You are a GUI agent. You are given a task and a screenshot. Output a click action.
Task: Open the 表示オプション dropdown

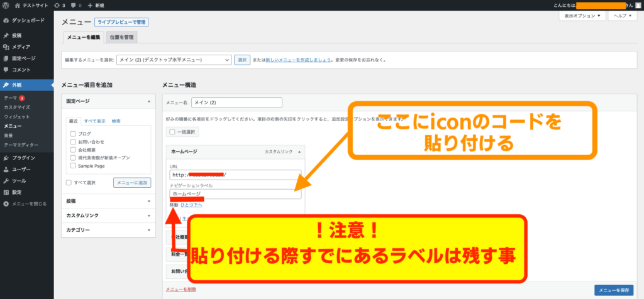582,16
